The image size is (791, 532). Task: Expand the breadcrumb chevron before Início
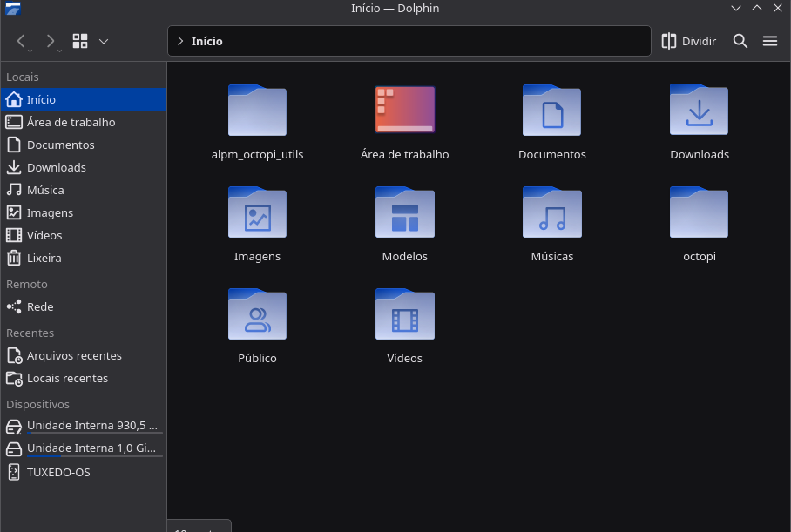179,41
